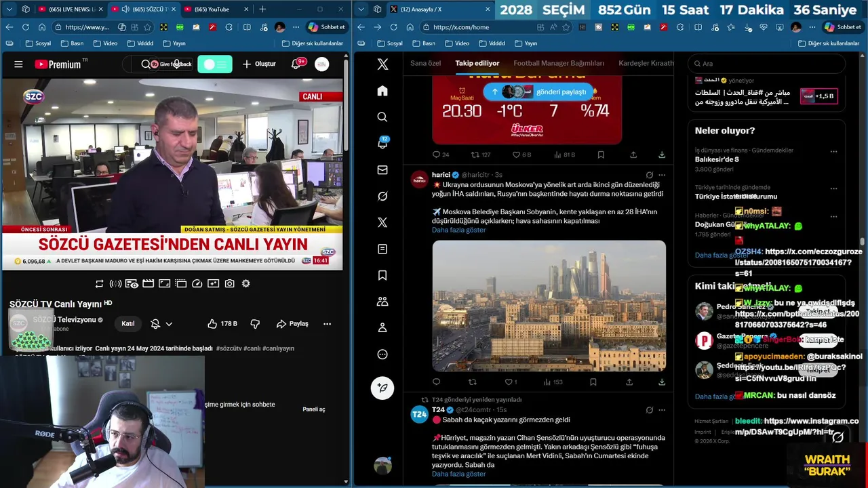Open the Communities people icon in the X sidebar
The height and width of the screenshot is (488, 868).
[382, 302]
